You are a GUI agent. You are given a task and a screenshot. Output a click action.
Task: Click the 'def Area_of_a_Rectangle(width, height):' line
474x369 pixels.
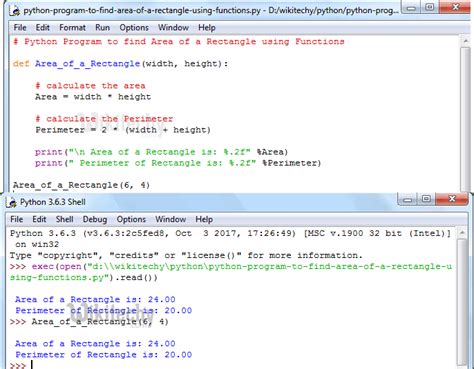click(120, 64)
